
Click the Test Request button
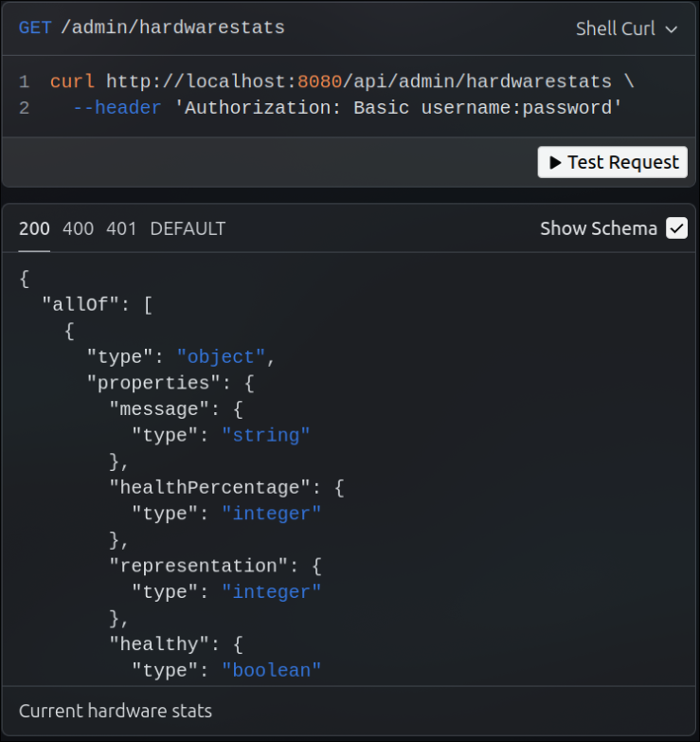point(612,162)
